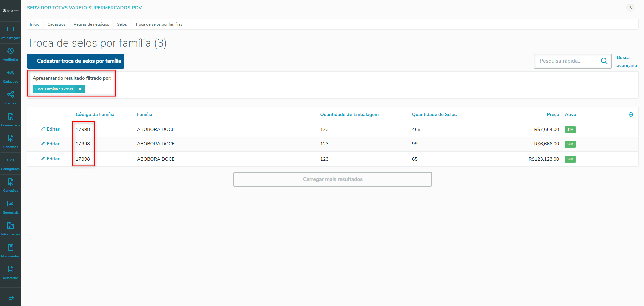This screenshot has width=644, height=306.
Task: Click the selos quantity 99
Action: click(x=415, y=144)
